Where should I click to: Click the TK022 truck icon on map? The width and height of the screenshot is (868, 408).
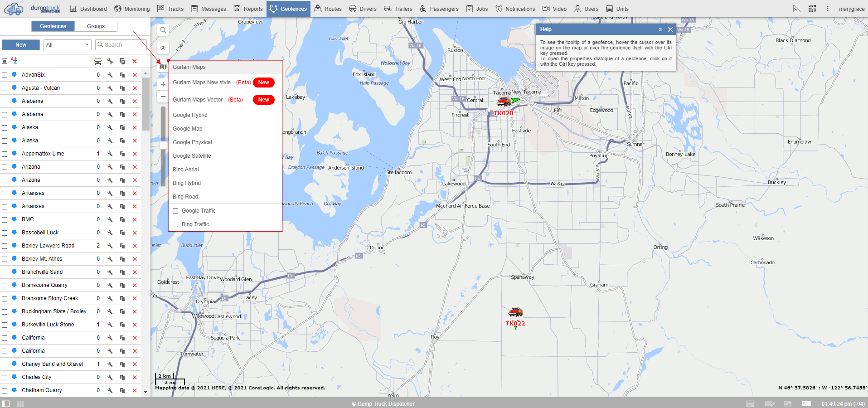tap(515, 312)
